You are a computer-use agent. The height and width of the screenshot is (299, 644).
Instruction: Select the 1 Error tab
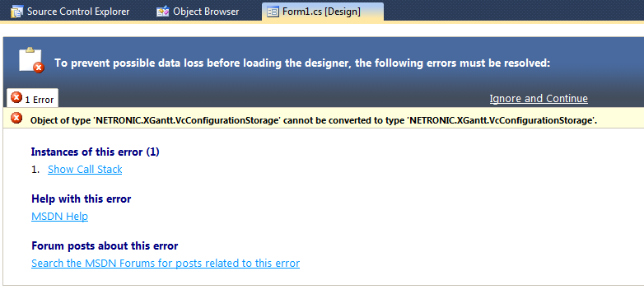(33, 99)
